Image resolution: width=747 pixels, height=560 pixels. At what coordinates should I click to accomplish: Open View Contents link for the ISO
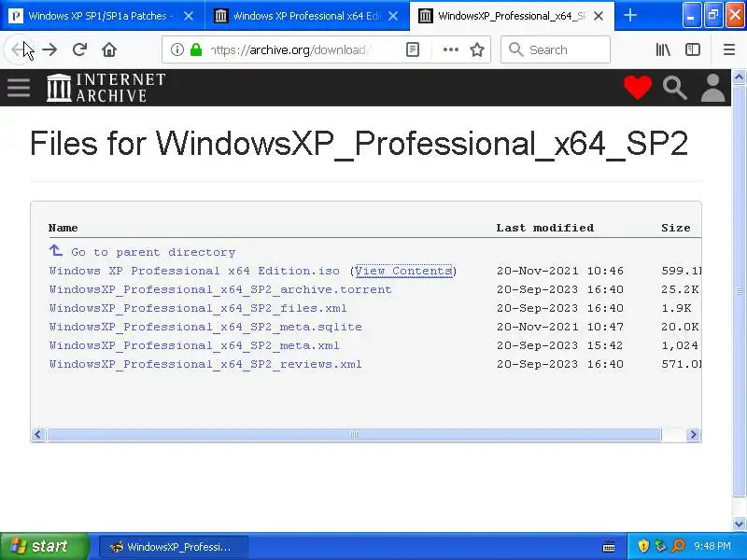click(403, 271)
